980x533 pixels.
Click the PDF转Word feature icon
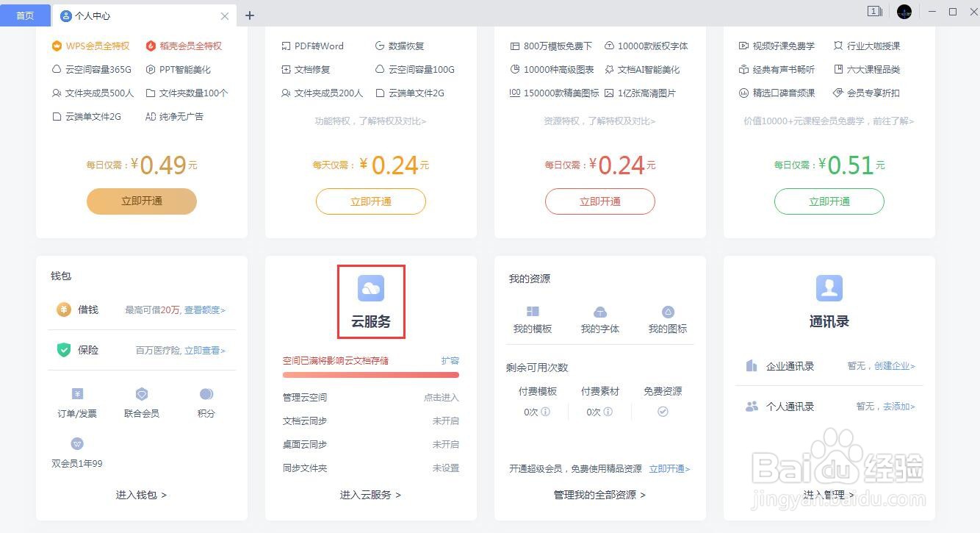[286, 46]
